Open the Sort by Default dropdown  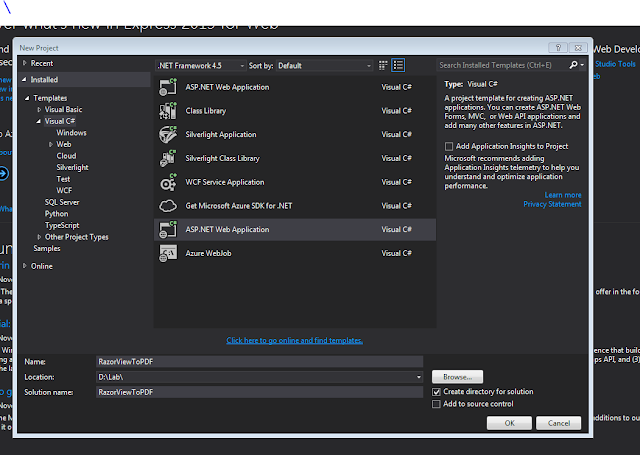pos(324,66)
